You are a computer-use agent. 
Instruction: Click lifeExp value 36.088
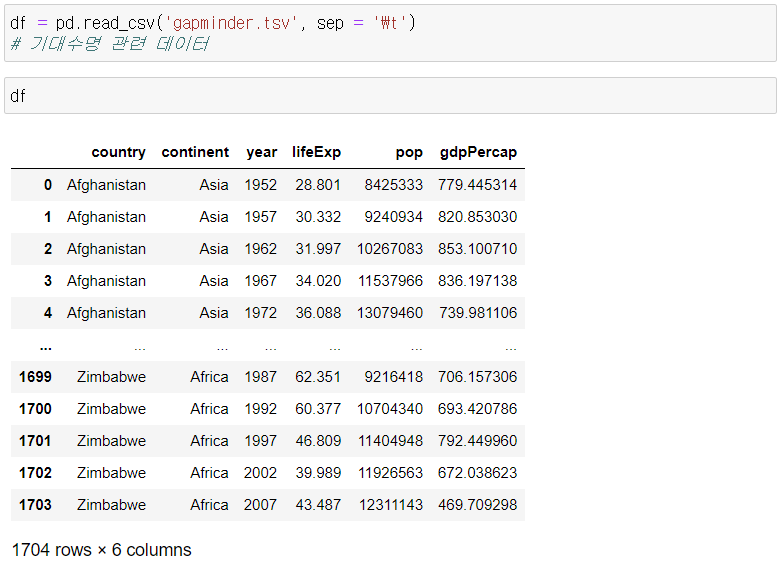[x=318, y=313]
